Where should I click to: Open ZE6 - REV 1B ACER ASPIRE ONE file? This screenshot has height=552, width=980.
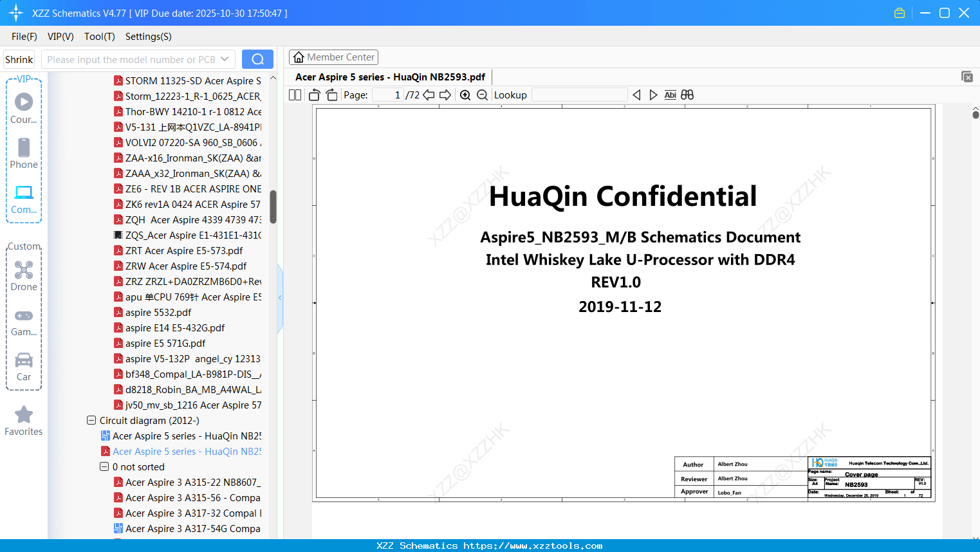(187, 189)
